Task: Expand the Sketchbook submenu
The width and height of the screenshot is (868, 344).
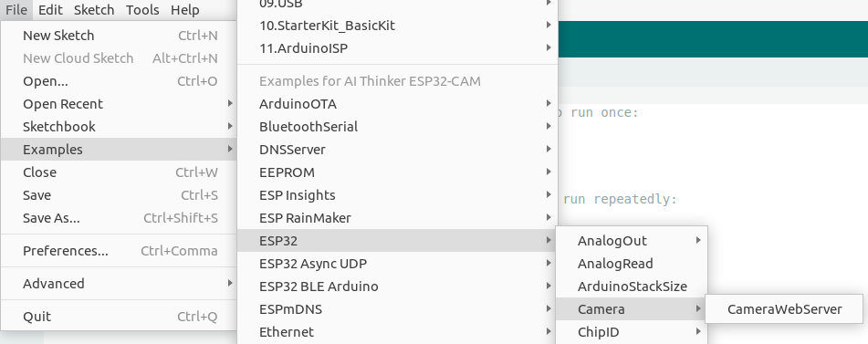Action: click(119, 127)
